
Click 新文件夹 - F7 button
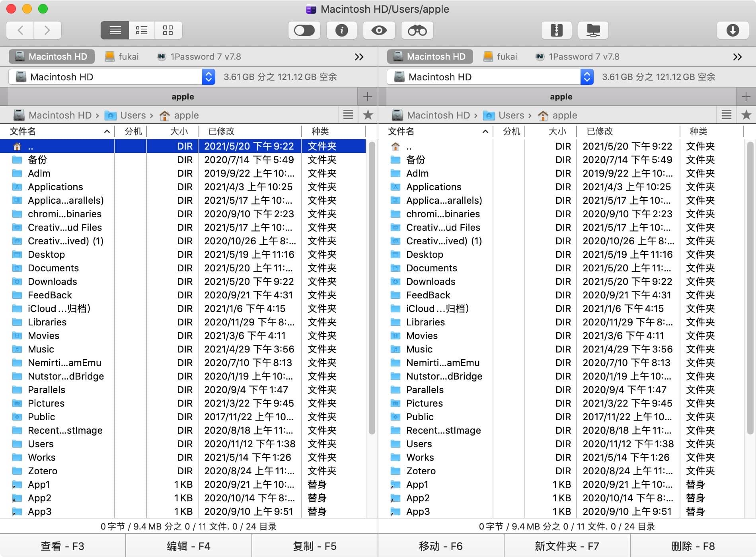click(567, 546)
